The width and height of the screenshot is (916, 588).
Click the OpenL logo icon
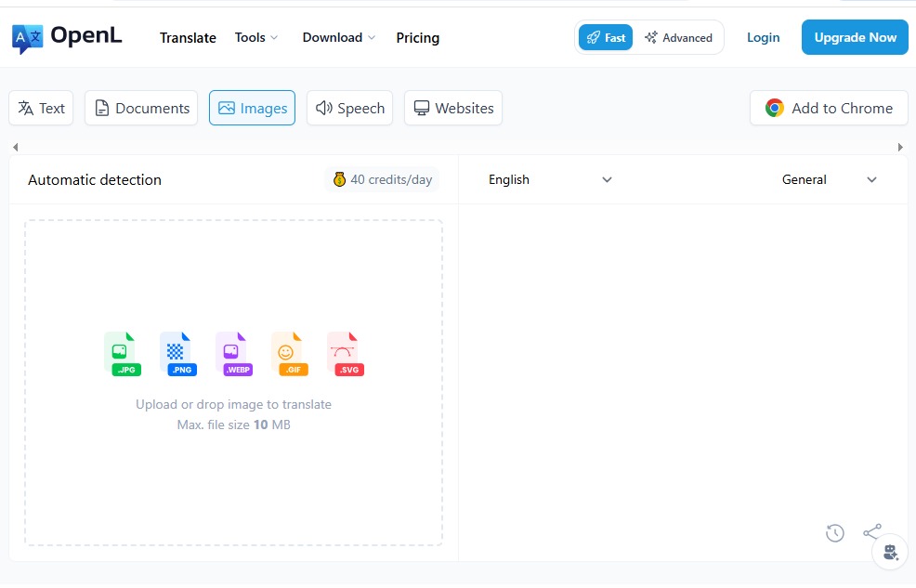pyautogui.click(x=27, y=38)
